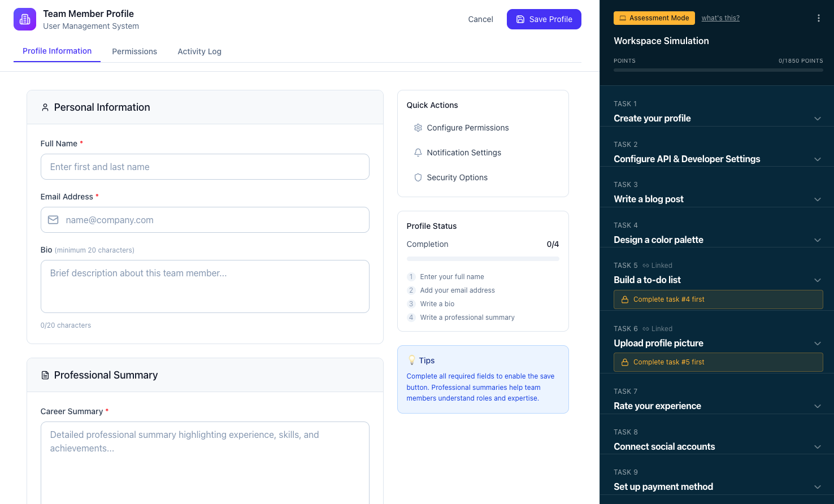Expand the 'Write a blog post' task
This screenshot has width=834, height=504.
pos(818,199)
